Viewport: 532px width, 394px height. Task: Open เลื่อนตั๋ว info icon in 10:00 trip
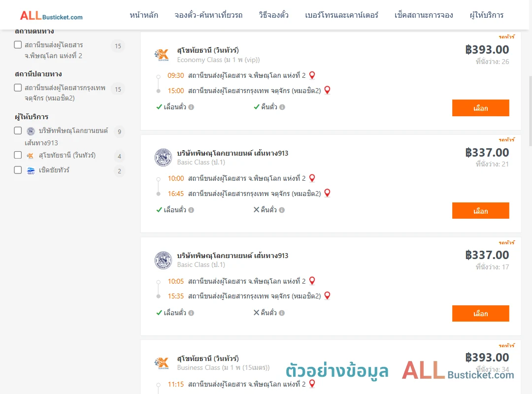point(191,210)
